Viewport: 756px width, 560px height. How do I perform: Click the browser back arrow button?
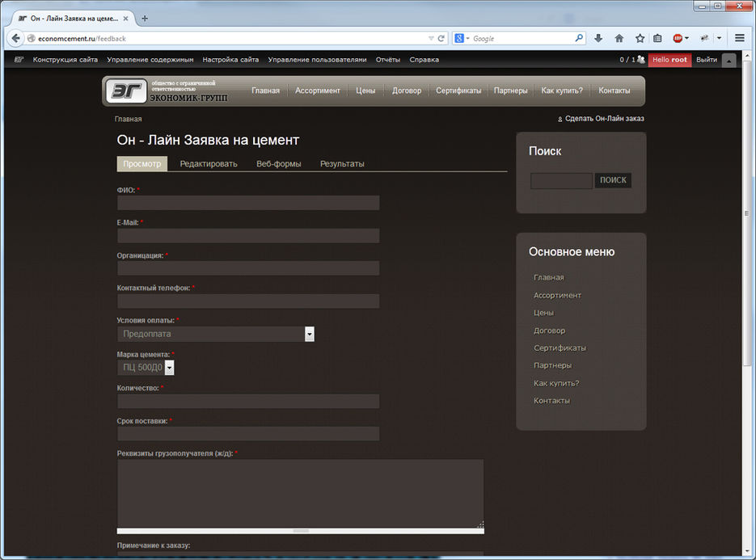(15, 38)
